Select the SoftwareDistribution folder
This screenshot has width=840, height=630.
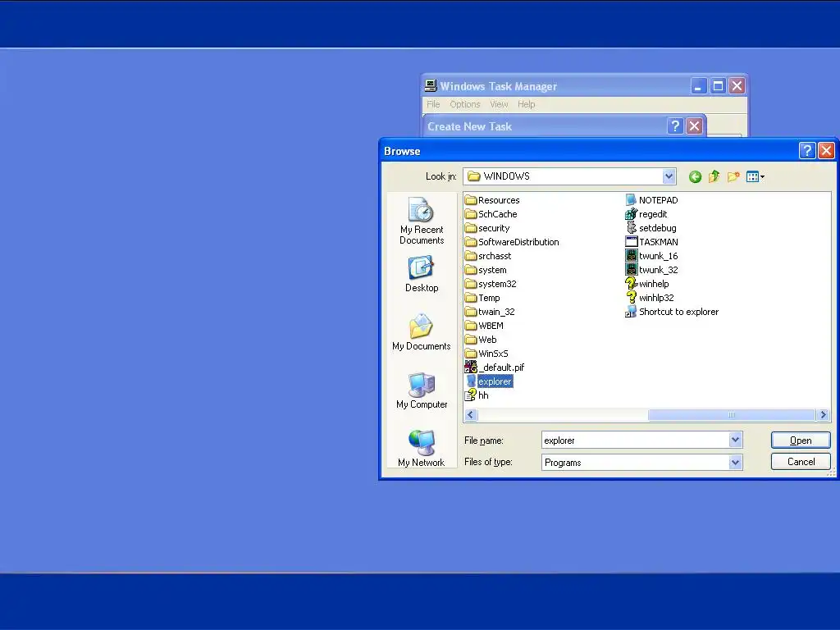pyautogui.click(x=512, y=242)
